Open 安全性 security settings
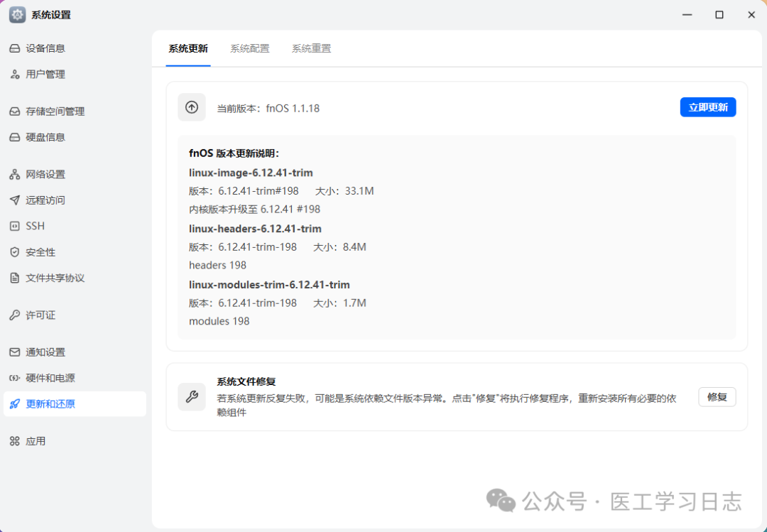 coord(41,251)
